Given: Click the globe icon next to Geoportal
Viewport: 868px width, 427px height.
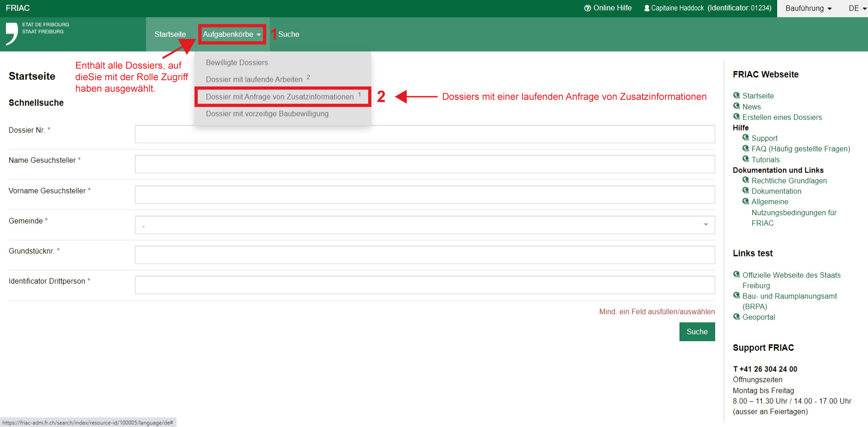Looking at the screenshot, I should pos(736,317).
